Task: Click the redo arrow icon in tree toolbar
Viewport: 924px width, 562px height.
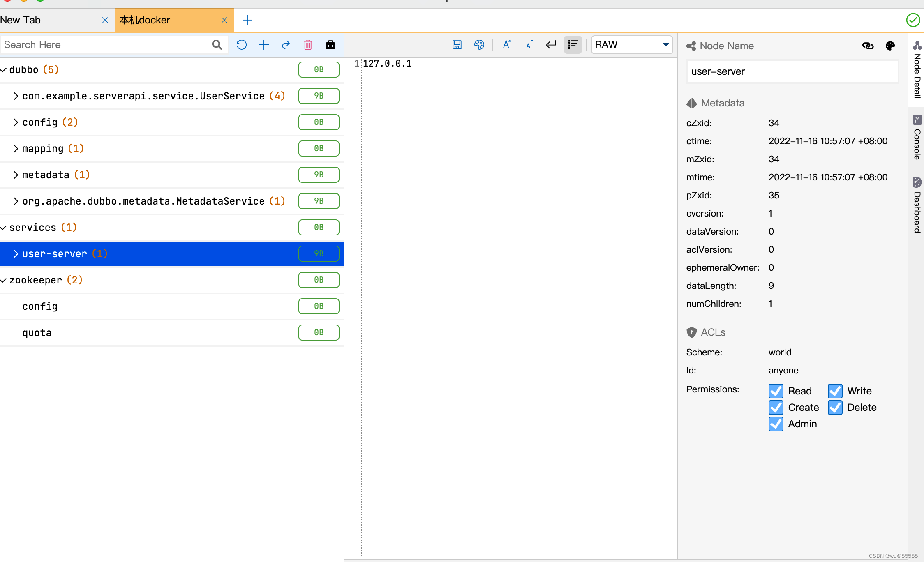Action: pos(286,45)
